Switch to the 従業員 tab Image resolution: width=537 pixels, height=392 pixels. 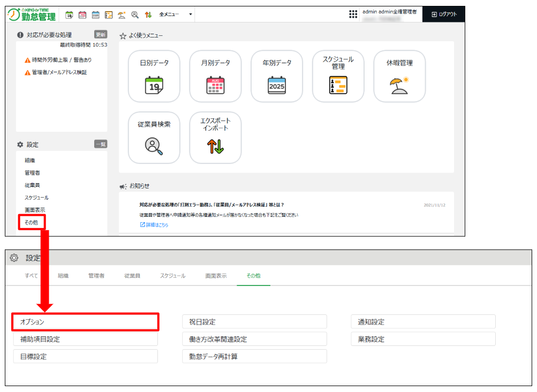tap(132, 275)
